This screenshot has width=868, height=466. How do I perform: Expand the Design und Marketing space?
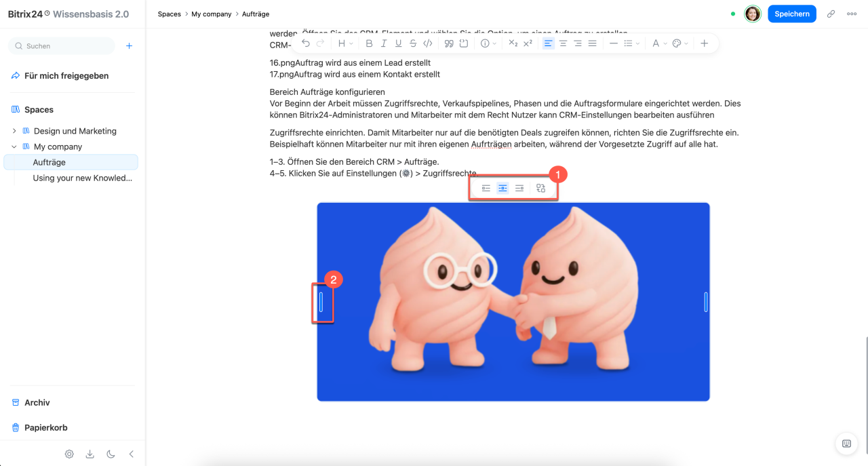click(x=14, y=131)
